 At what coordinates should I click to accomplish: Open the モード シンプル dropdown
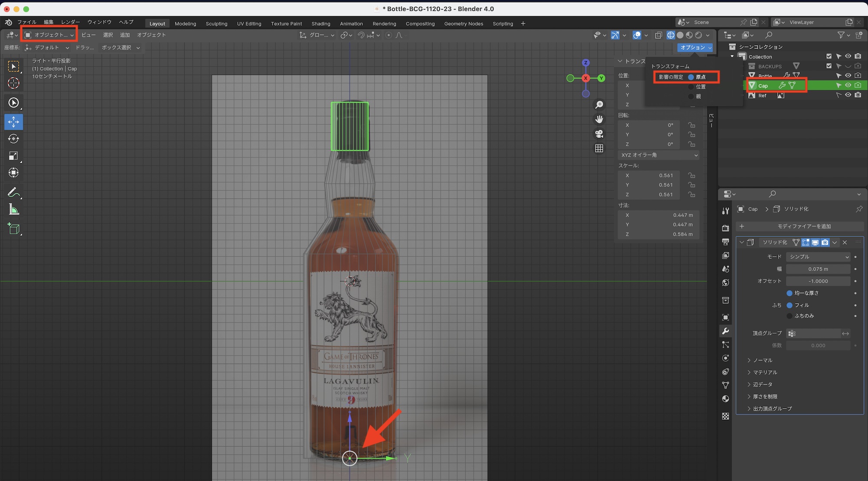[x=818, y=257]
